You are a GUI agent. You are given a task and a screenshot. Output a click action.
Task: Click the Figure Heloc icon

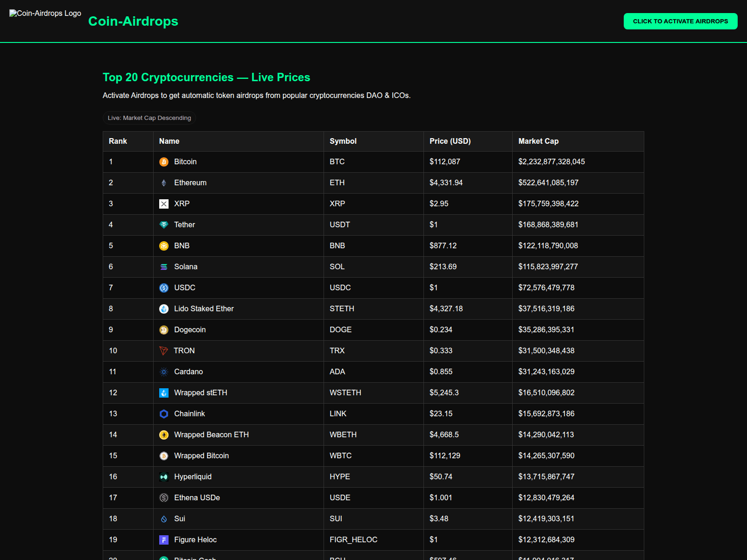[x=164, y=540]
